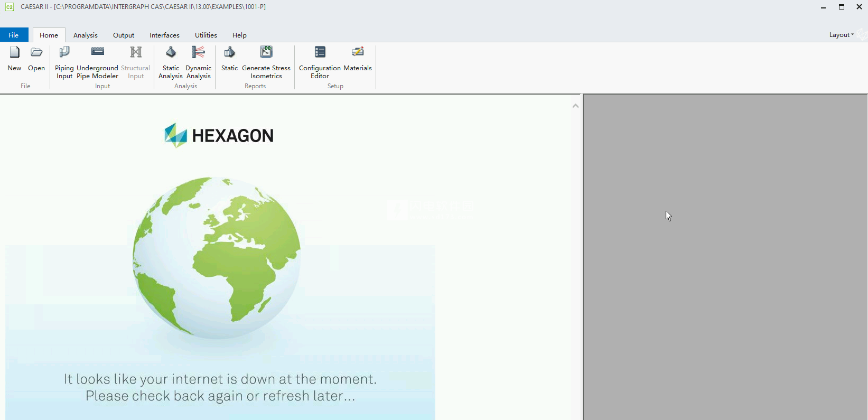Viewport: 868px width, 420px height.
Task: Launch Piping Input editor
Action: click(64, 62)
